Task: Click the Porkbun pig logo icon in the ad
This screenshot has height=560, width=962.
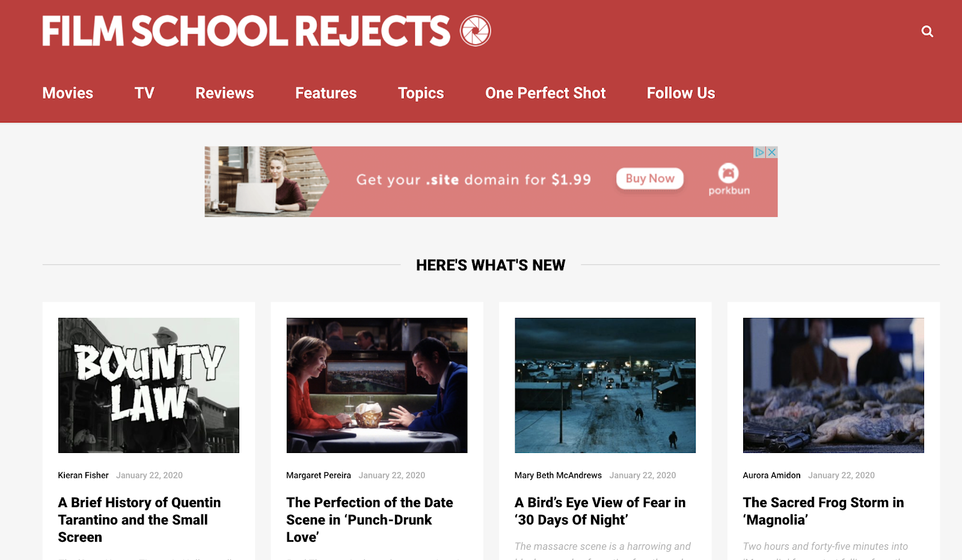Action: pyautogui.click(x=728, y=174)
